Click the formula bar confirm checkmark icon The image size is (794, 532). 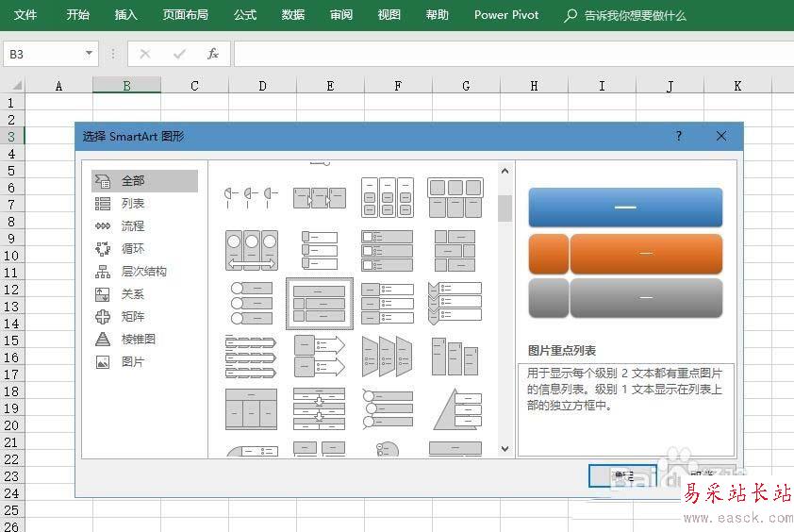point(179,54)
